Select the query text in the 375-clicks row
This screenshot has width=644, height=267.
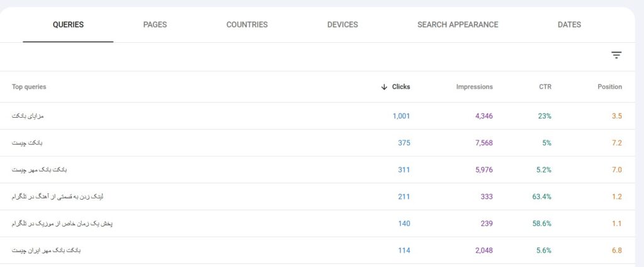[x=27, y=143]
